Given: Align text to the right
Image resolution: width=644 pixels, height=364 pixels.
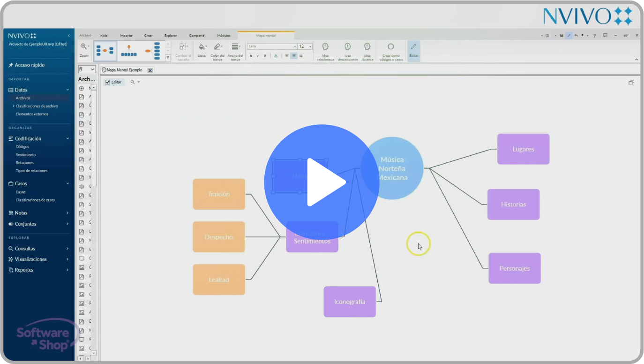Looking at the screenshot, I should [301, 56].
